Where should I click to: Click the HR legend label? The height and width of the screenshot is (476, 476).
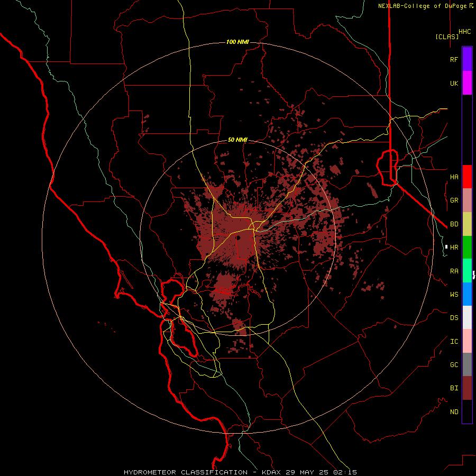pos(454,248)
